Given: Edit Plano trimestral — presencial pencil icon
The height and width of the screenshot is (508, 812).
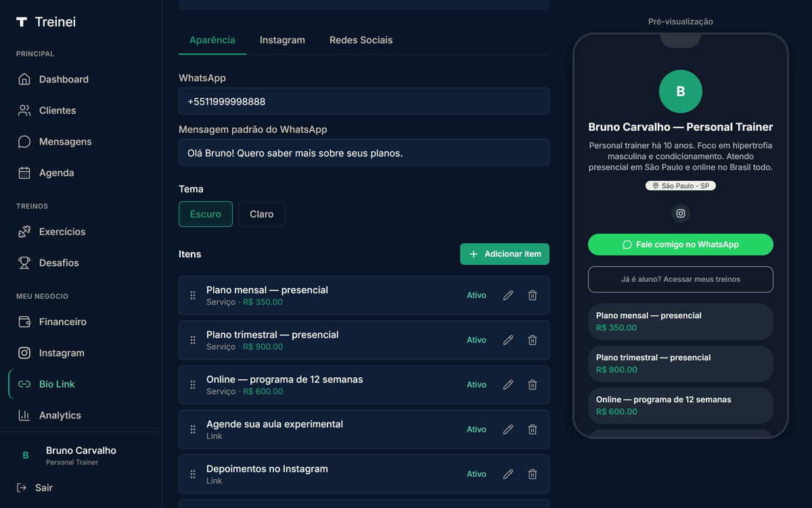Looking at the screenshot, I should point(508,340).
